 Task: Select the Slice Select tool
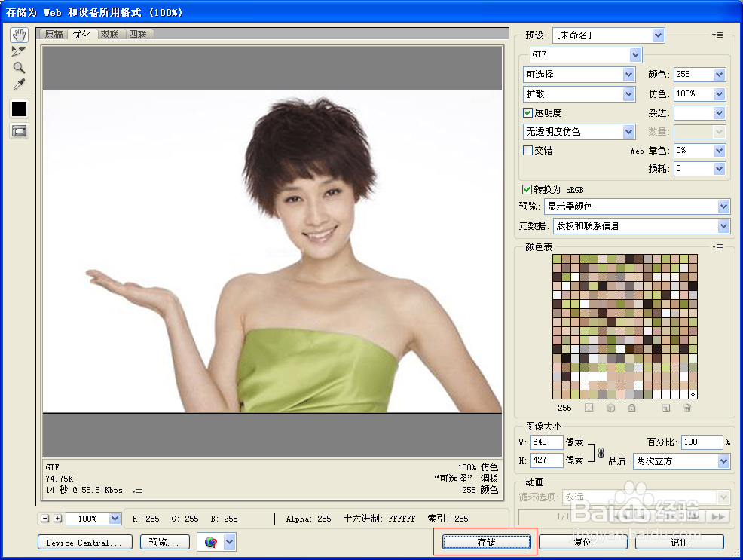click(19, 51)
